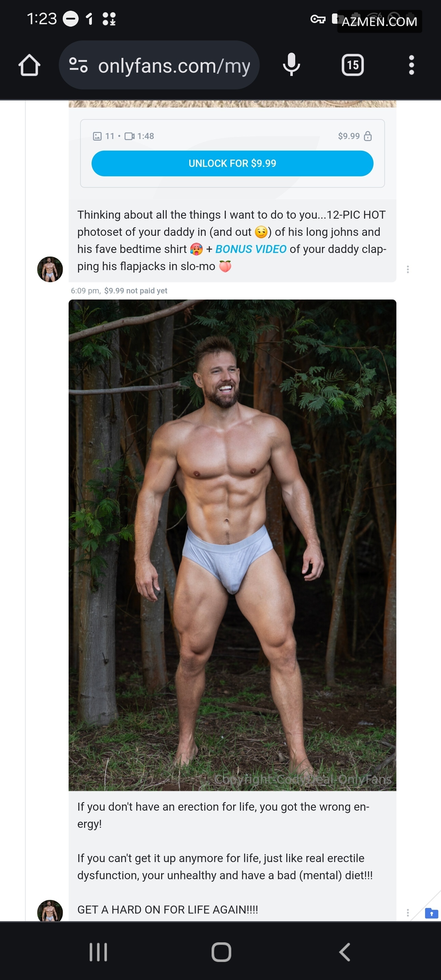Image resolution: width=441 pixels, height=980 pixels.
Task: Click the onlyfans.com/my address field
Action: click(159, 65)
